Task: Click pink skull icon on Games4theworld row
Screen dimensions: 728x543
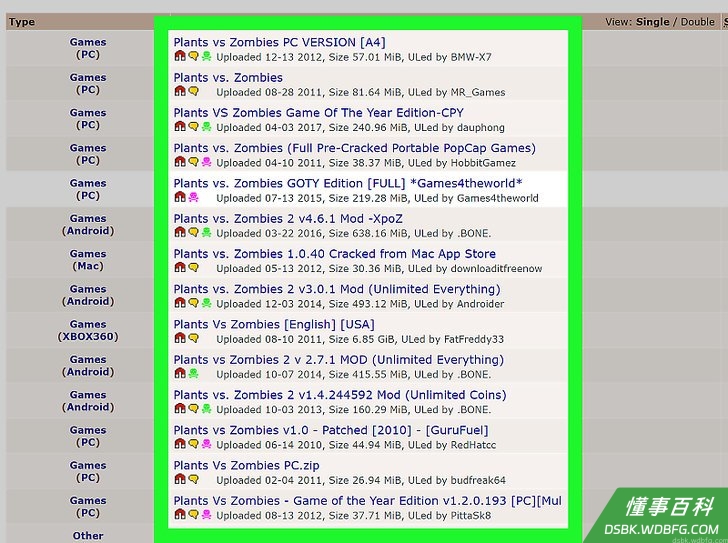Action: pyautogui.click(x=194, y=197)
